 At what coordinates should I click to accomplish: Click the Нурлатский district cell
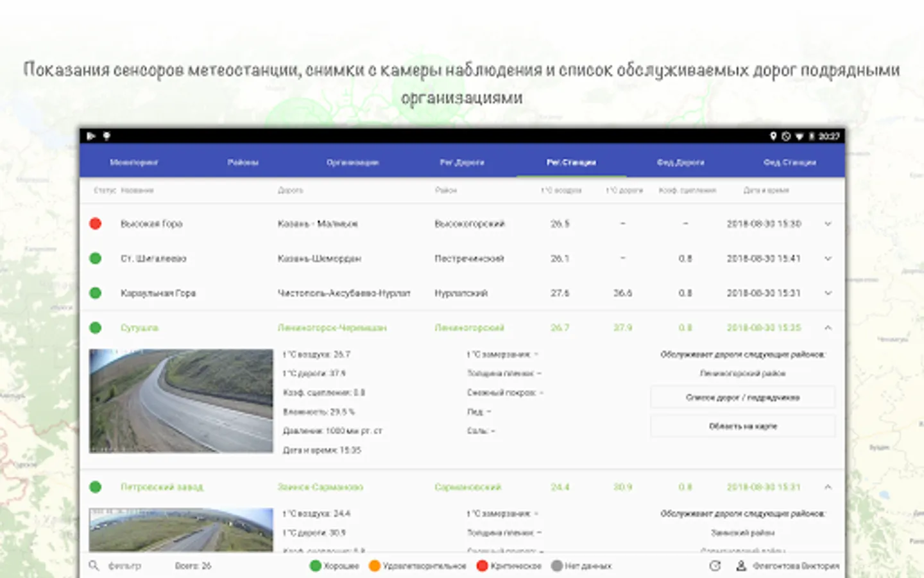461,293
